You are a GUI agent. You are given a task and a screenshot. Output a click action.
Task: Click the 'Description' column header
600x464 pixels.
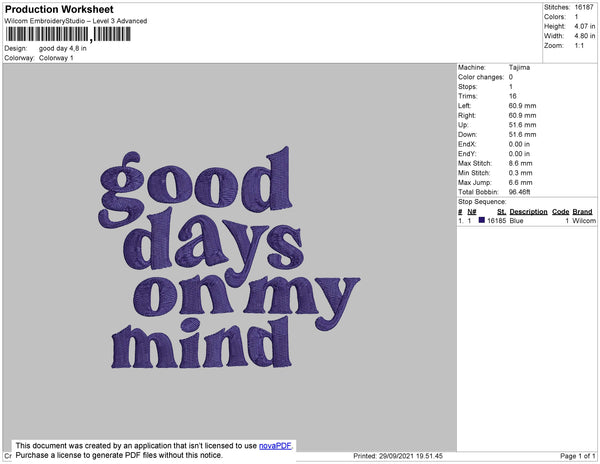528,212
